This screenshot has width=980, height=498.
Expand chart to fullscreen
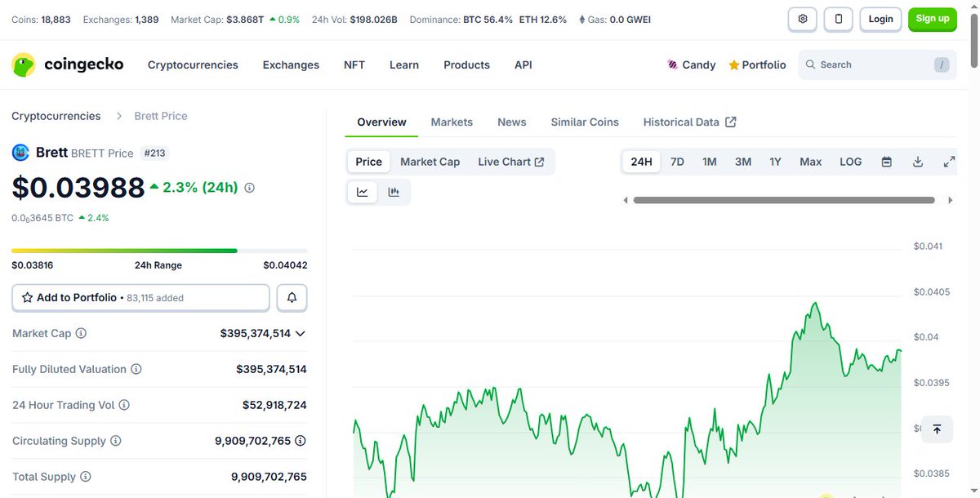tap(949, 162)
